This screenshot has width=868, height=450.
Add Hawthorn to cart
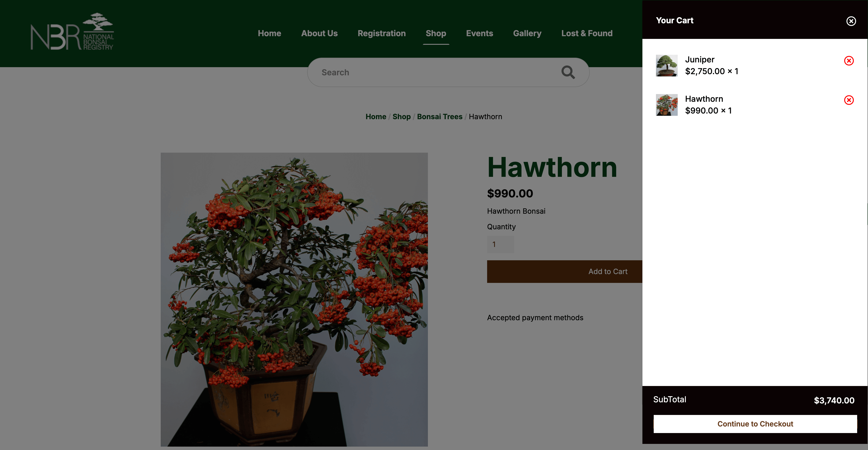(x=564, y=271)
